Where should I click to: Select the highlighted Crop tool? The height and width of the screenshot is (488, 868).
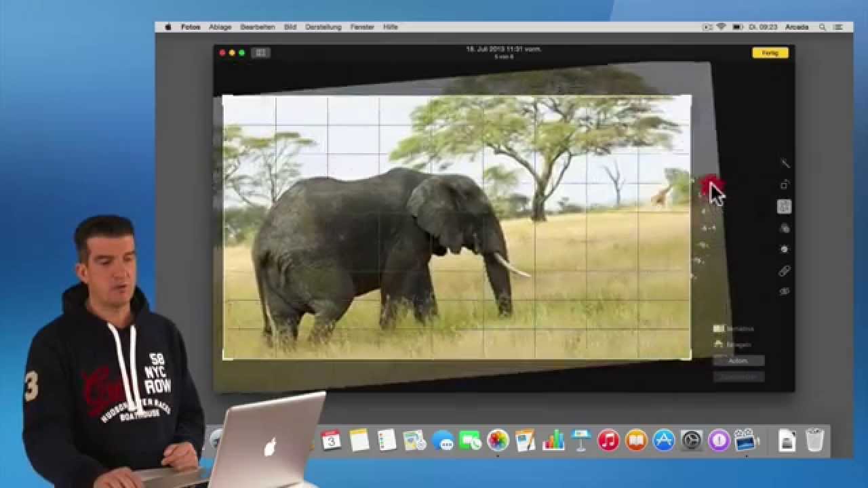point(785,207)
